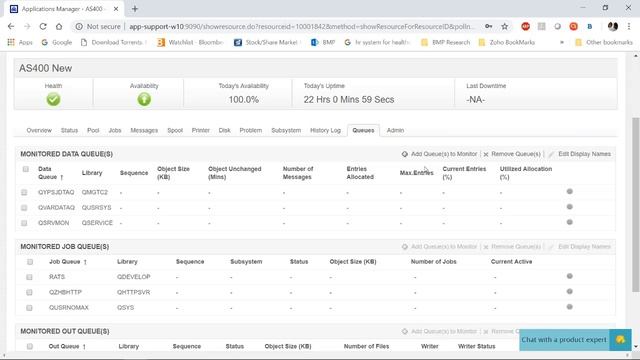640x360 pixels.
Task: Open the Pool tab
Action: (x=93, y=130)
